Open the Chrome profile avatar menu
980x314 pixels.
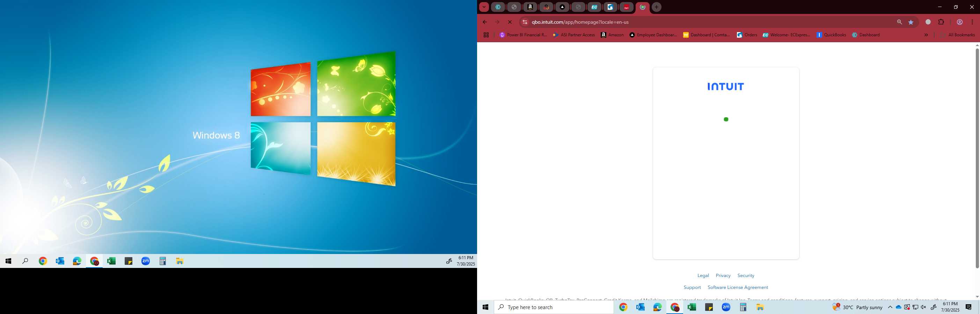[959, 22]
